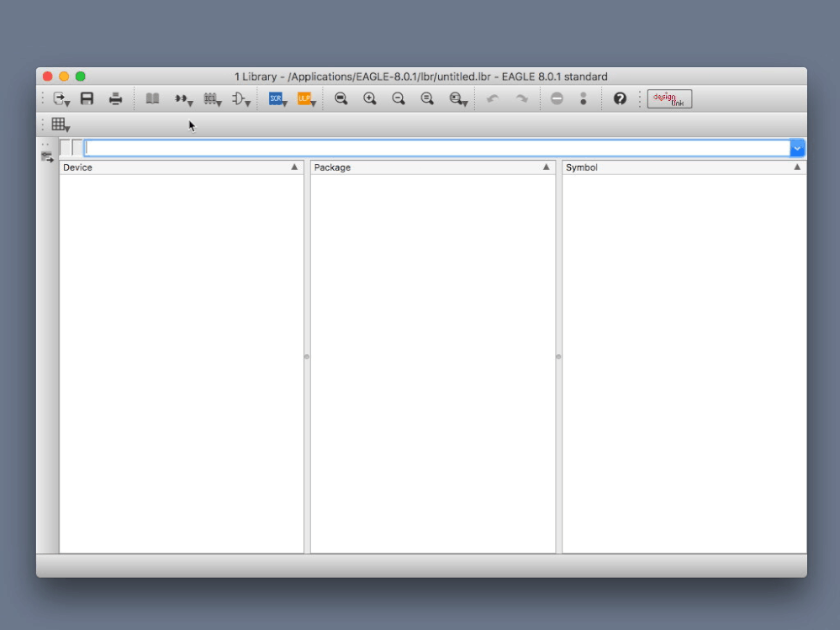840x630 pixels.
Task: Open the table of contents book icon
Action: pos(153,98)
